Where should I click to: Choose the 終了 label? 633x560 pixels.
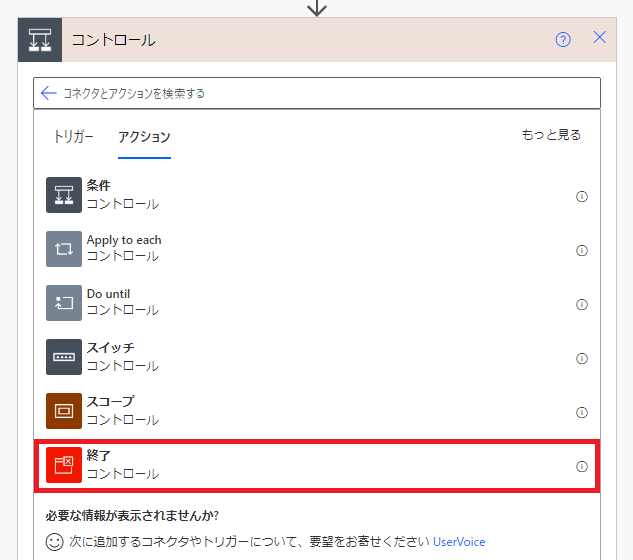click(x=99, y=456)
